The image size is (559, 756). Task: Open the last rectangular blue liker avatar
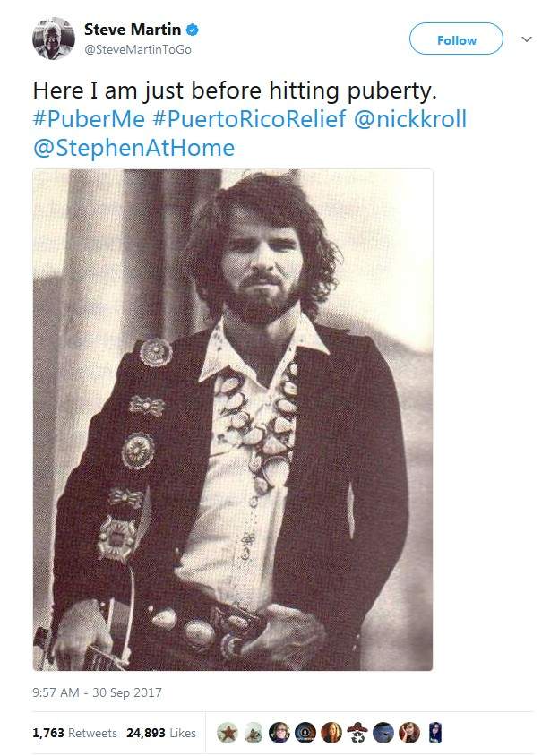[x=435, y=733]
